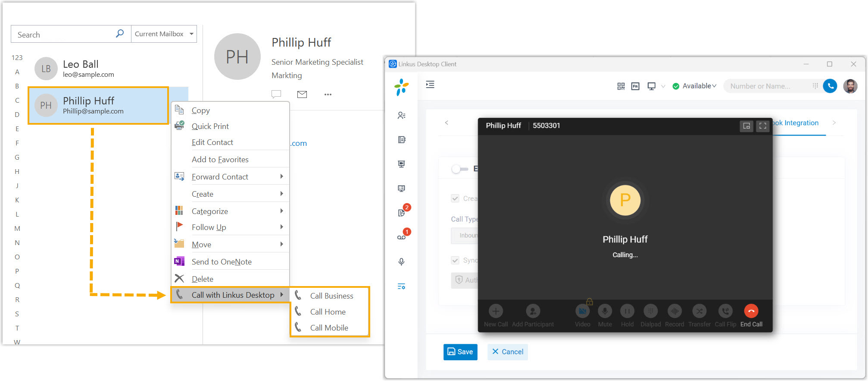This screenshot has width=868, height=381.
Task: Choose Edit Contact in the context menu
Action: coord(231,142)
